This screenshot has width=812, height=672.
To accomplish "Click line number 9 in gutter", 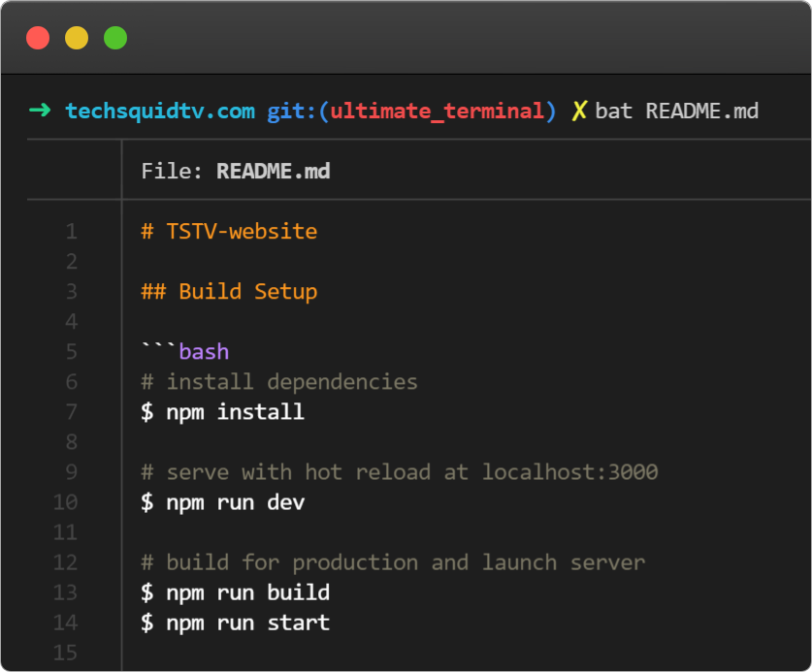I will (x=72, y=472).
